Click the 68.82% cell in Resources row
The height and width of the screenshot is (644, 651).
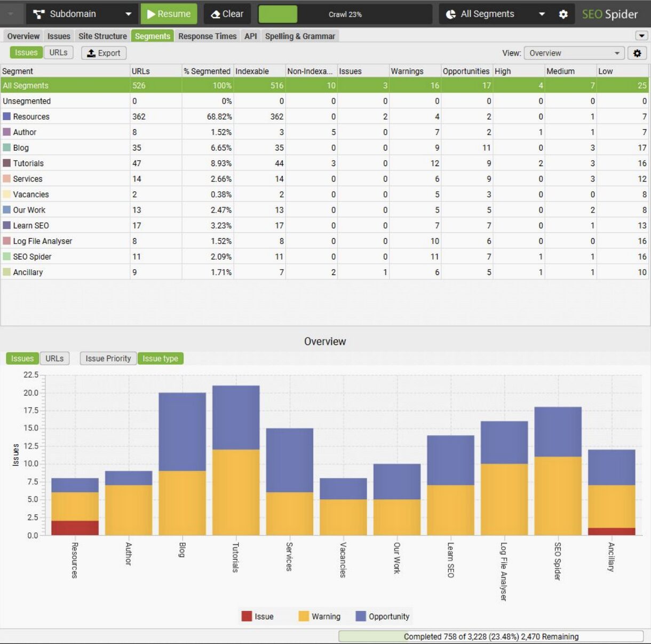pos(208,116)
